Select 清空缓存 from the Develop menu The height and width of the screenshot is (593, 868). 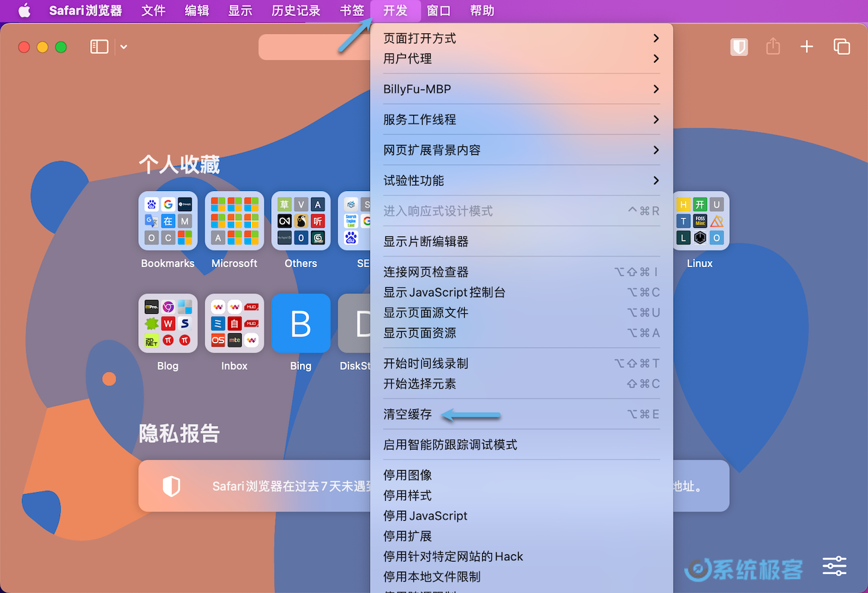click(407, 414)
